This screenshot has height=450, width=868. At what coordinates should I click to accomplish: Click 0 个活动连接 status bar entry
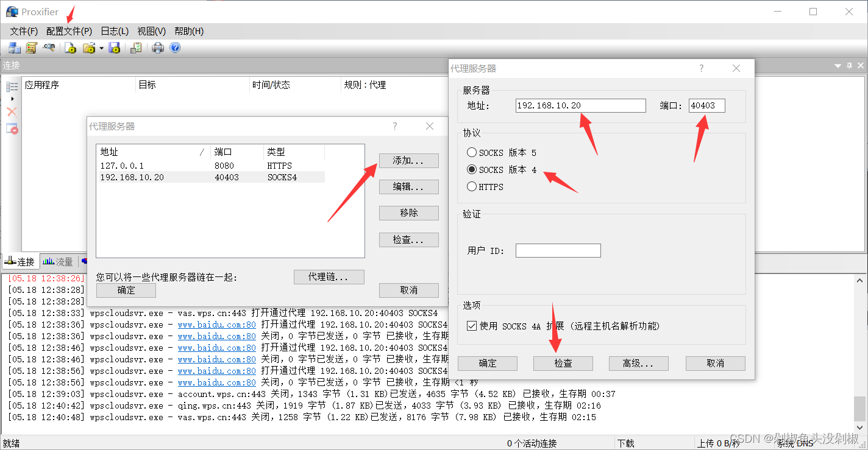pyautogui.click(x=532, y=443)
